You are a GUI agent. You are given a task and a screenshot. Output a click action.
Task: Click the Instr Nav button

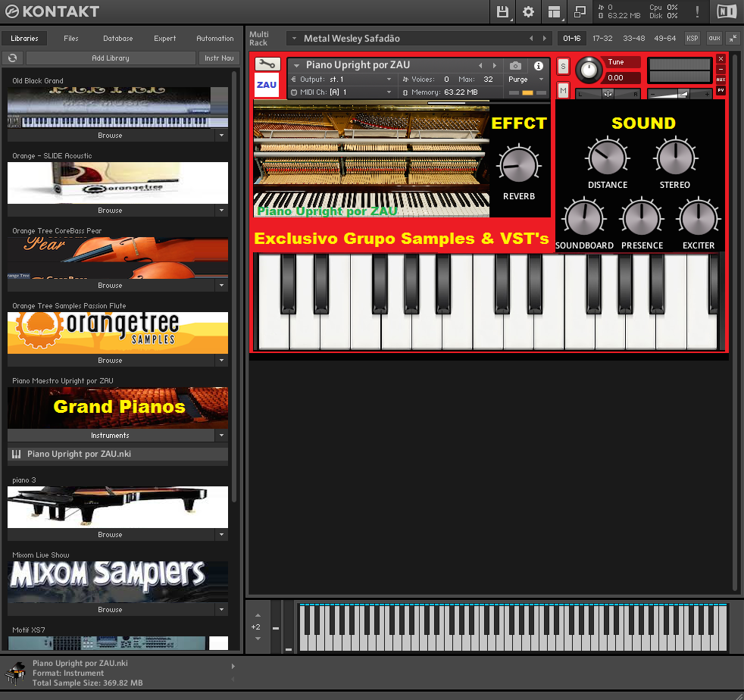pyautogui.click(x=219, y=58)
